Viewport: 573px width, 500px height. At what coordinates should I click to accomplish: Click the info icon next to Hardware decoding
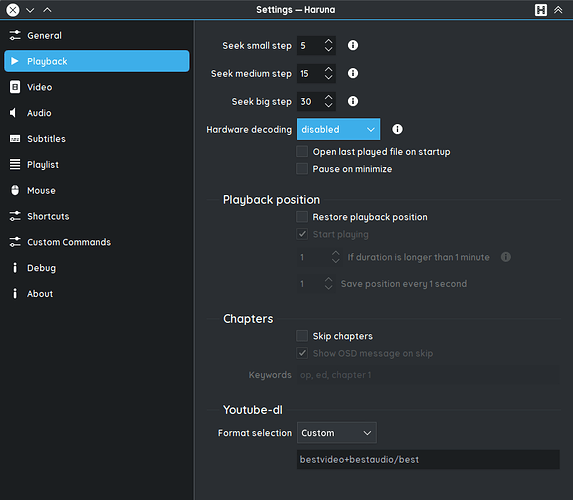tap(397, 129)
